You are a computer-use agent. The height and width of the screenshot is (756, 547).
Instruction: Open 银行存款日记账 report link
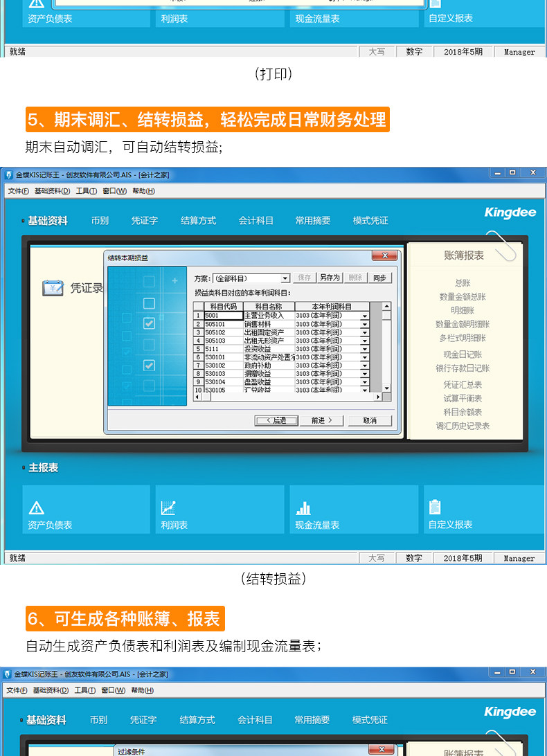(x=463, y=368)
